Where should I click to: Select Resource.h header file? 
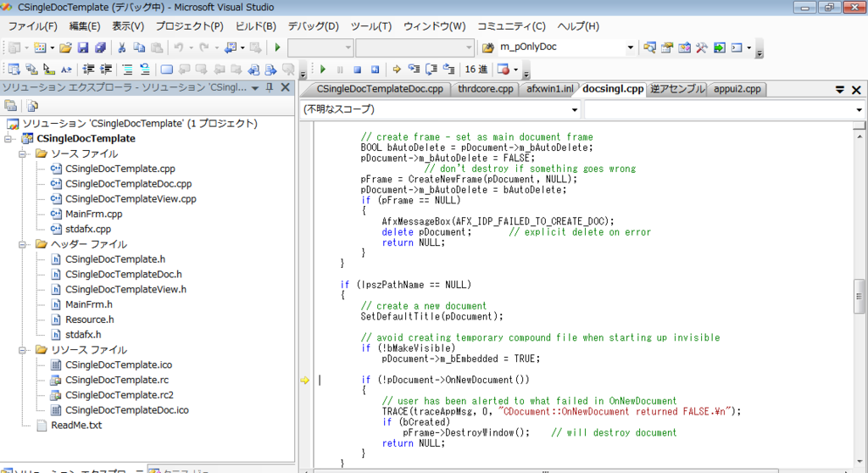[x=90, y=320]
